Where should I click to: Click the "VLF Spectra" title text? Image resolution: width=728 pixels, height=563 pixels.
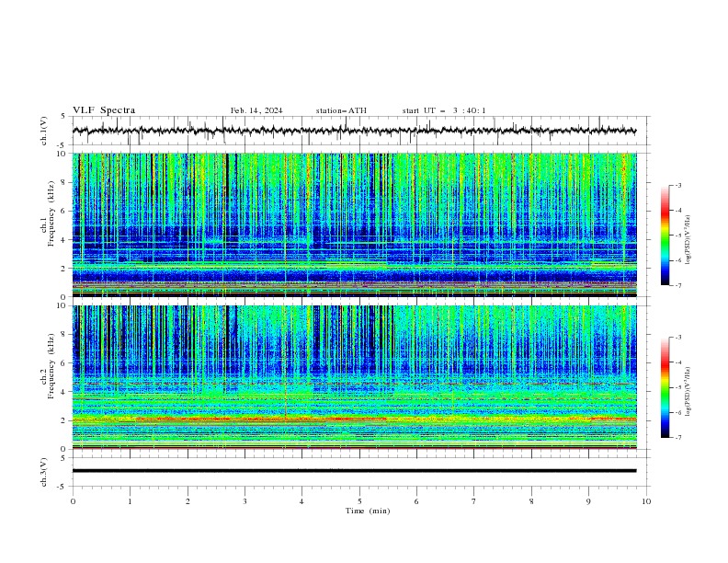click(x=104, y=110)
